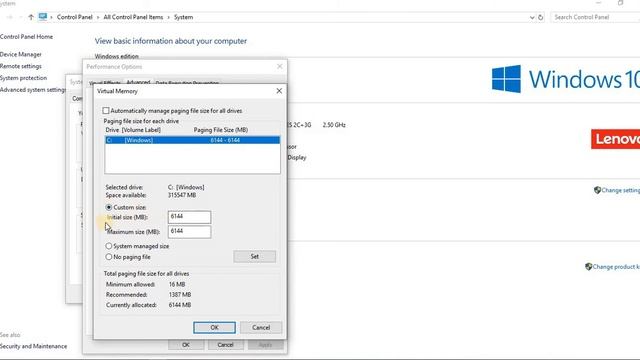Click the 'Minimum allowed: 16 MB' value

(x=177, y=284)
